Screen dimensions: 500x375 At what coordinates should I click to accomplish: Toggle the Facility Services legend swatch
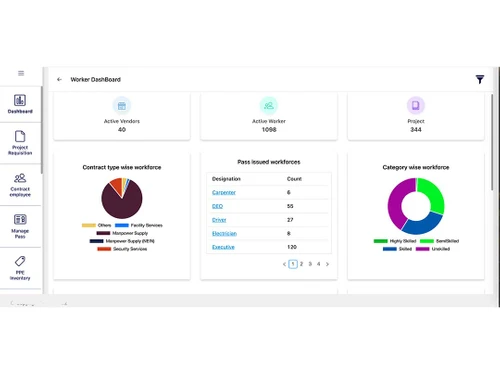coord(122,225)
